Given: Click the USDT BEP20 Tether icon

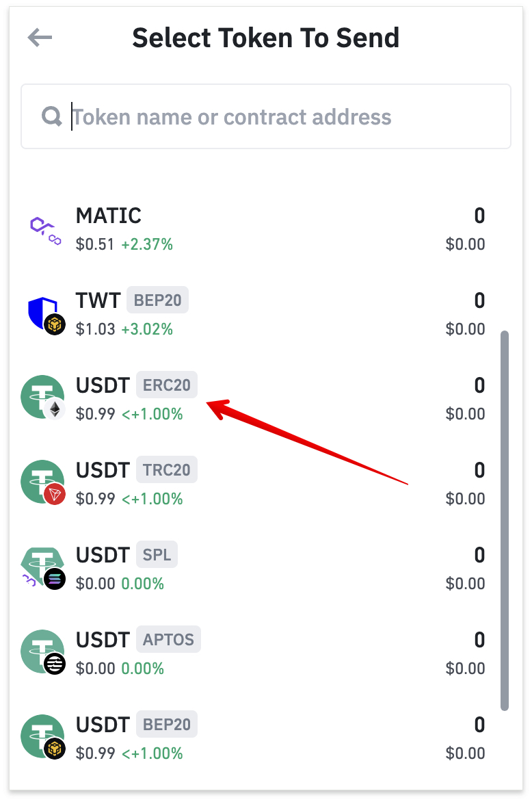Looking at the screenshot, I should pyautogui.click(x=43, y=737).
